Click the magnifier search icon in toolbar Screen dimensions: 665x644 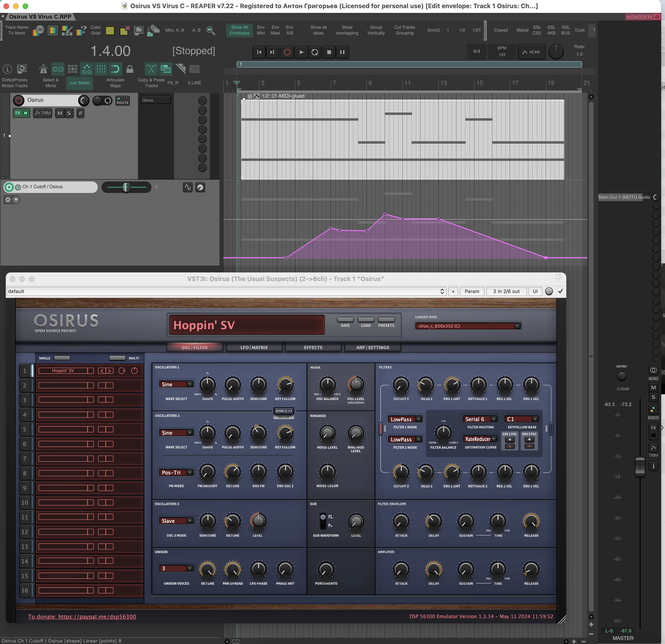(211, 30)
